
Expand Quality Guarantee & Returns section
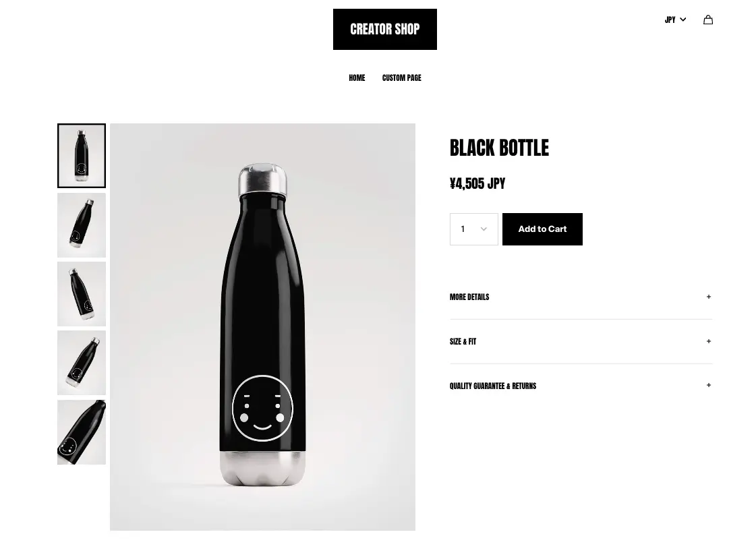[581, 386]
